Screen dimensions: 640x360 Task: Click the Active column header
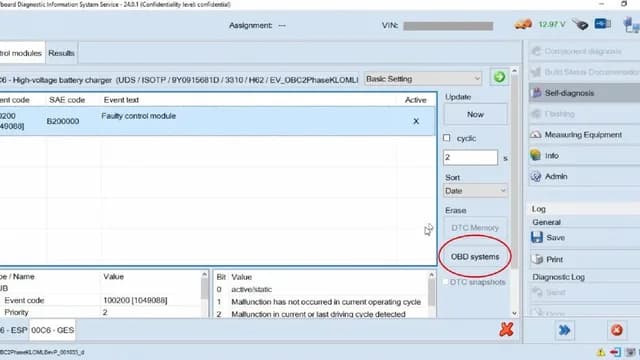point(416,100)
